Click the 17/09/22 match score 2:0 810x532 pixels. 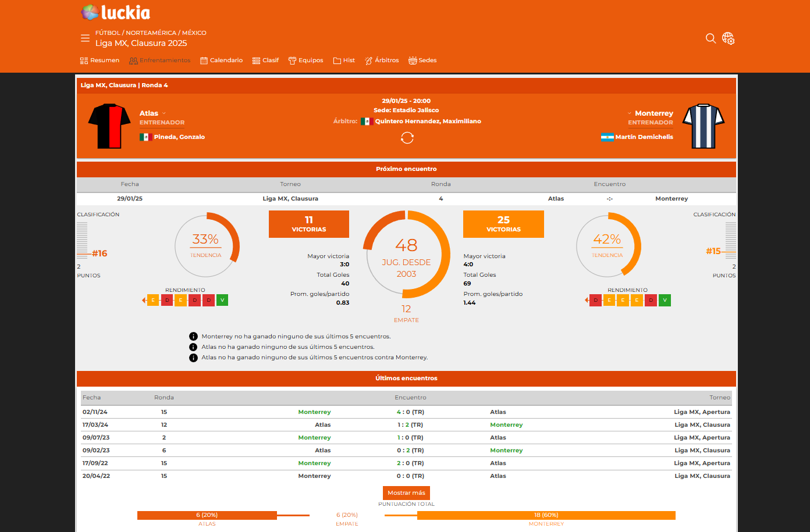tap(410, 463)
